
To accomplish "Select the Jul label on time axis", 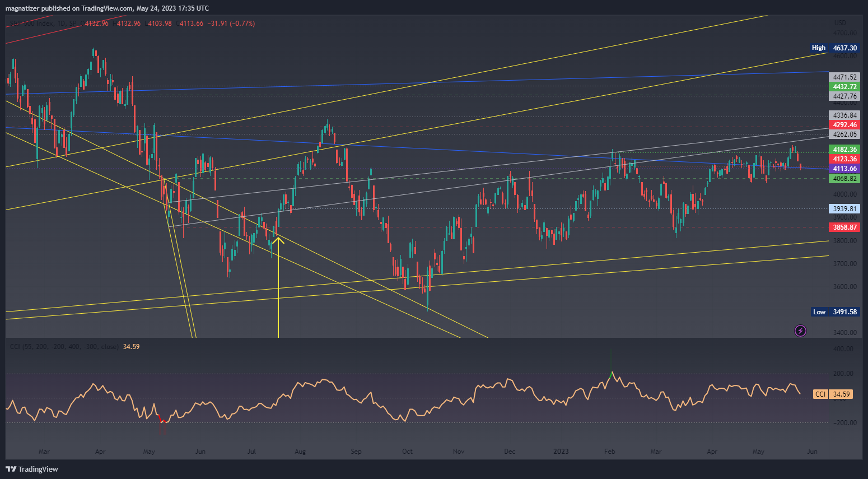I will pos(251,452).
